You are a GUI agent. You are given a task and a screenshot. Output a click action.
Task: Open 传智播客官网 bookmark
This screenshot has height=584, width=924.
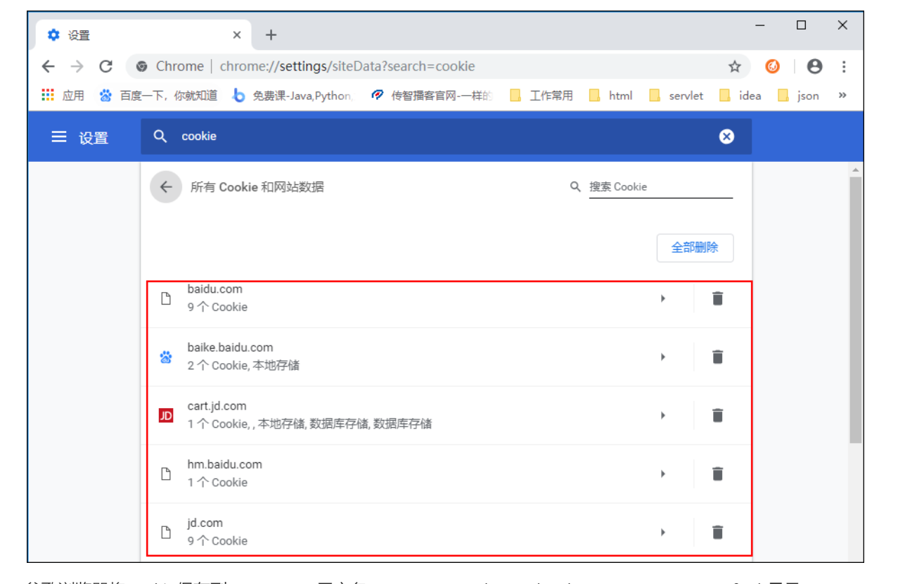tap(431, 95)
